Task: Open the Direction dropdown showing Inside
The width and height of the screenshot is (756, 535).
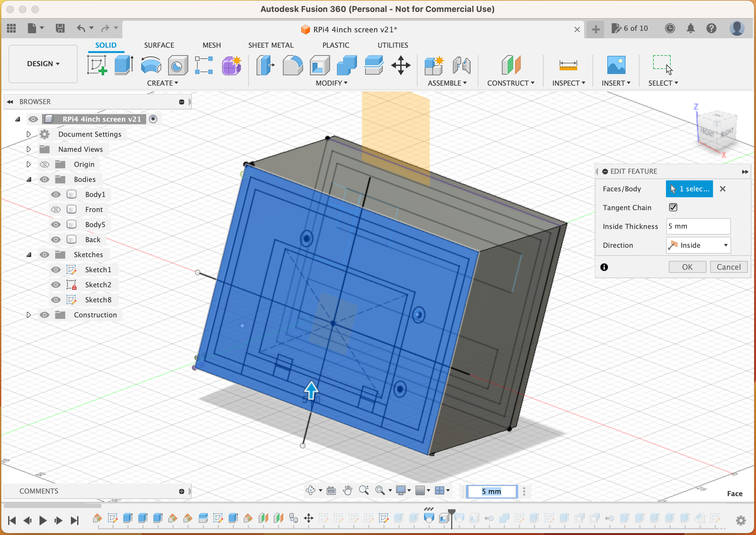Action: point(698,245)
